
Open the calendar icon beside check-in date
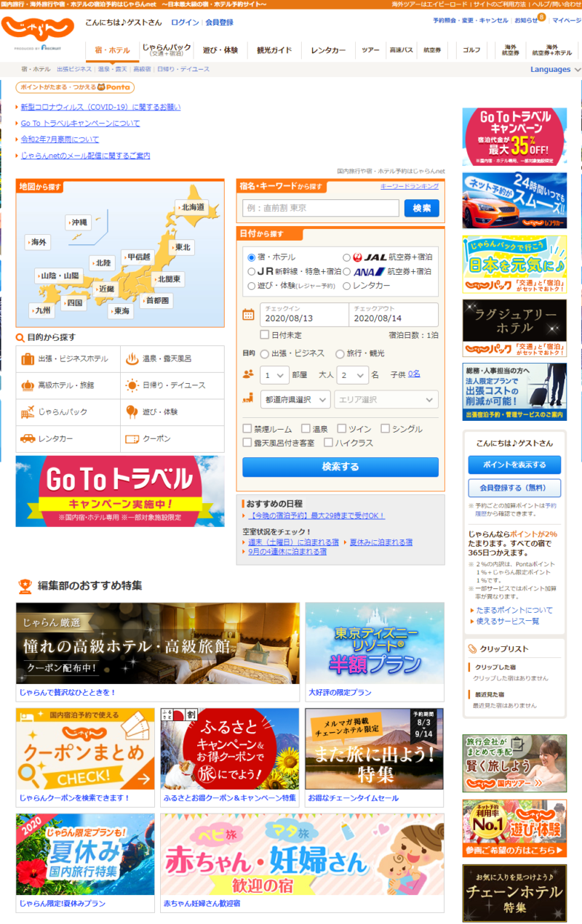point(248,315)
